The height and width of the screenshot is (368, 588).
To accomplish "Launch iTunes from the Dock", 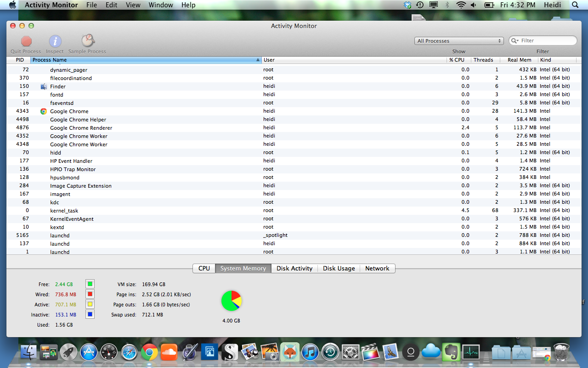I will coord(310,352).
